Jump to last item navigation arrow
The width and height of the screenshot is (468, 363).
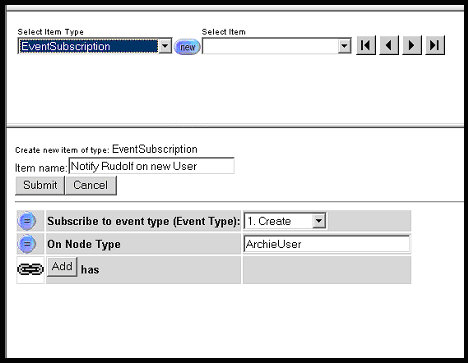coord(435,45)
